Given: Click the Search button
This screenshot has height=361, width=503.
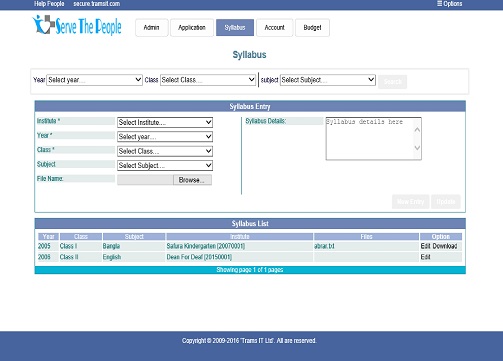Looking at the screenshot, I should (x=392, y=82).
